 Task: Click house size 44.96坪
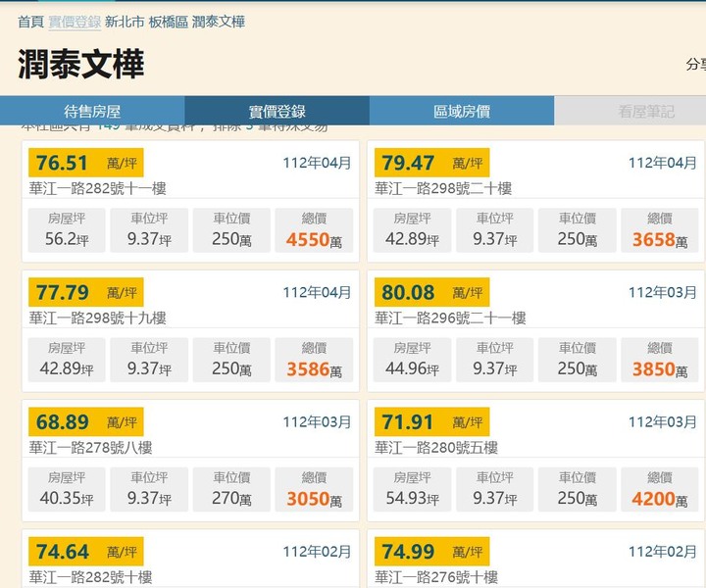[412, 368]
